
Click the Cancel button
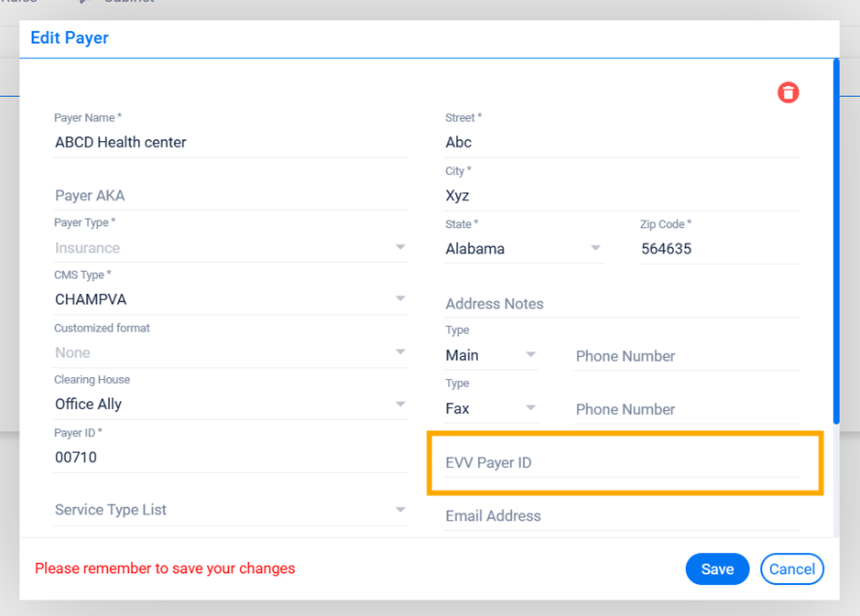point(791,568)
